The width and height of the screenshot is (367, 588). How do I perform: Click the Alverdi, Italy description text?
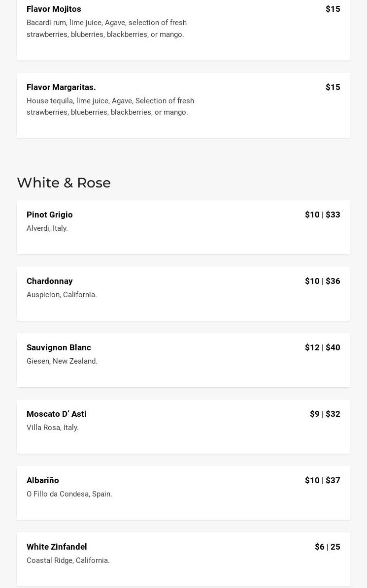tap(47, 228)
